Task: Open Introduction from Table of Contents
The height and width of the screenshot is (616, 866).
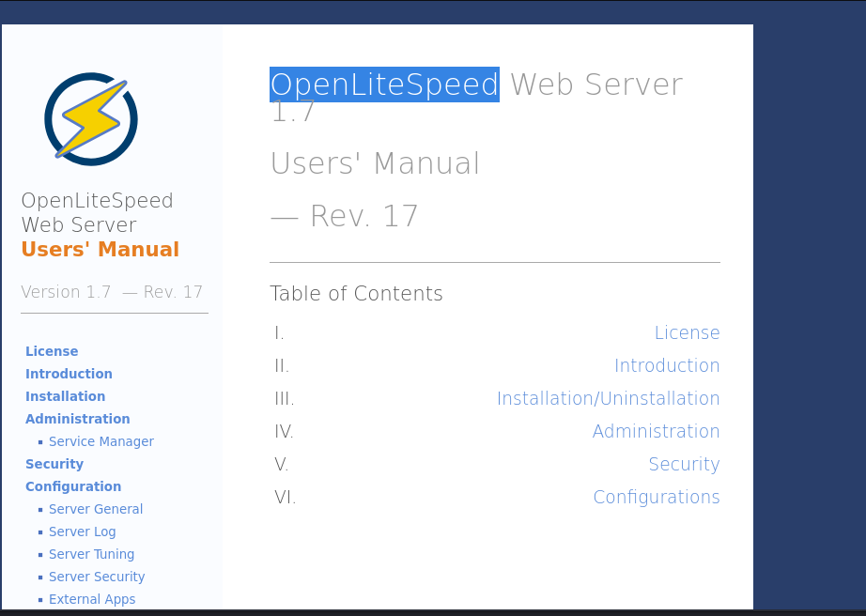Action: [667, 366]
